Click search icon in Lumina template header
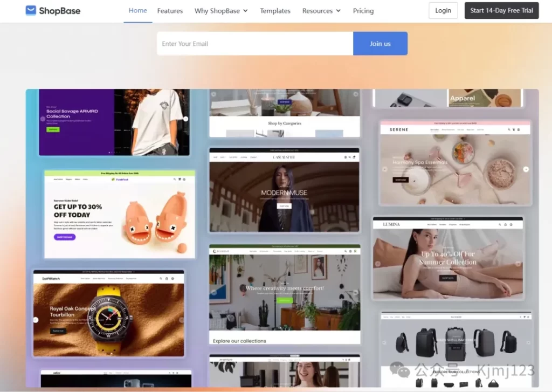Screen dimensions: 552x392 (500, 224)
